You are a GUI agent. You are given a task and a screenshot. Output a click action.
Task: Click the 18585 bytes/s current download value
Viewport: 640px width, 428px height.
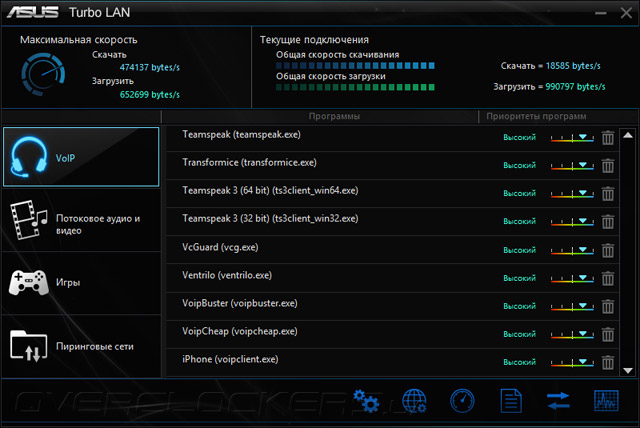coord(573,66)
